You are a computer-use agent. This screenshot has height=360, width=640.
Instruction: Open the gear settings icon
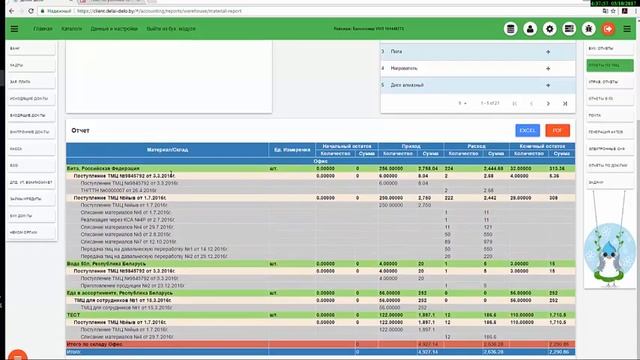tap(549, 29)
